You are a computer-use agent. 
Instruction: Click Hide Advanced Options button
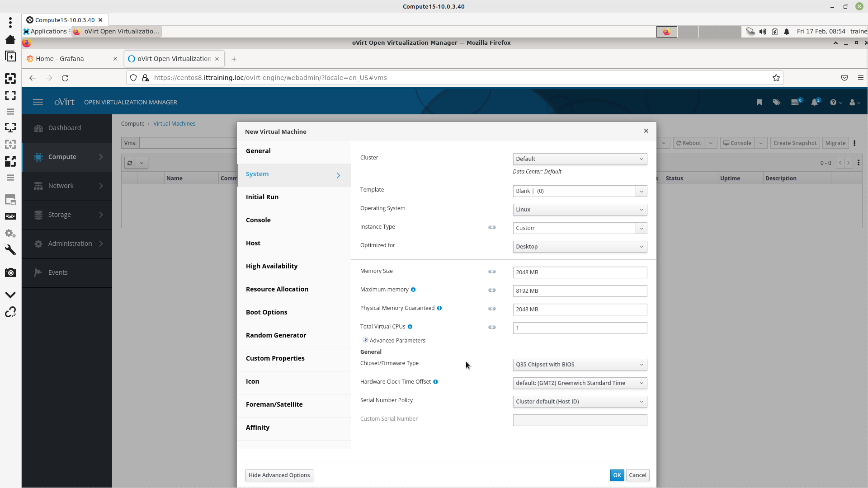coord(279,475)
